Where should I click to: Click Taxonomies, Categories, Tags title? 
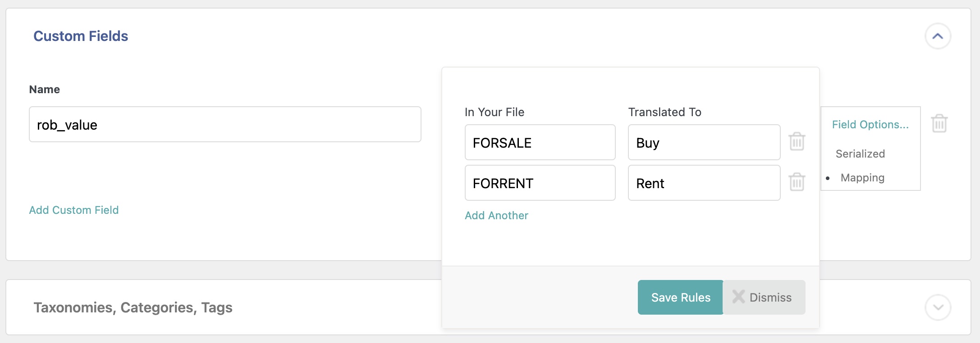click(133, 307)
